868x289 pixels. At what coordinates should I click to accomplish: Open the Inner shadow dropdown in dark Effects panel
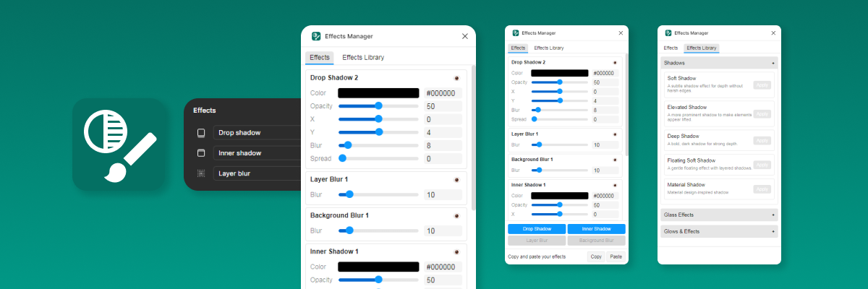point(257,153)
